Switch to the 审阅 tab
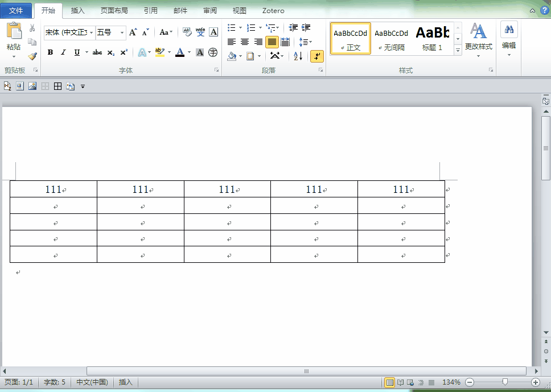The height and width of the screenshot is (392, 551). coord(210,11)
